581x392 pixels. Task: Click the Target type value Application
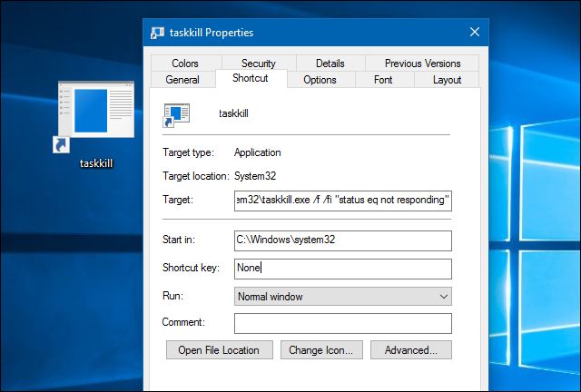point(258,152)
